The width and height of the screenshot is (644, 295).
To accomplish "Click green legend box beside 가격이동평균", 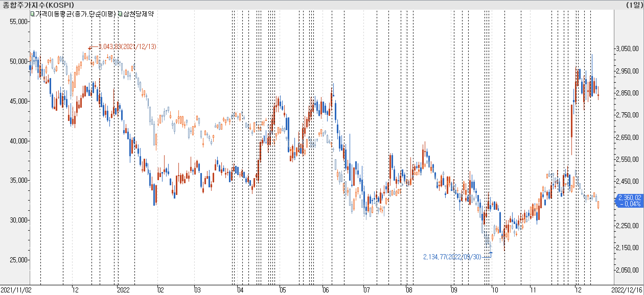I will [x=32, y=14].
